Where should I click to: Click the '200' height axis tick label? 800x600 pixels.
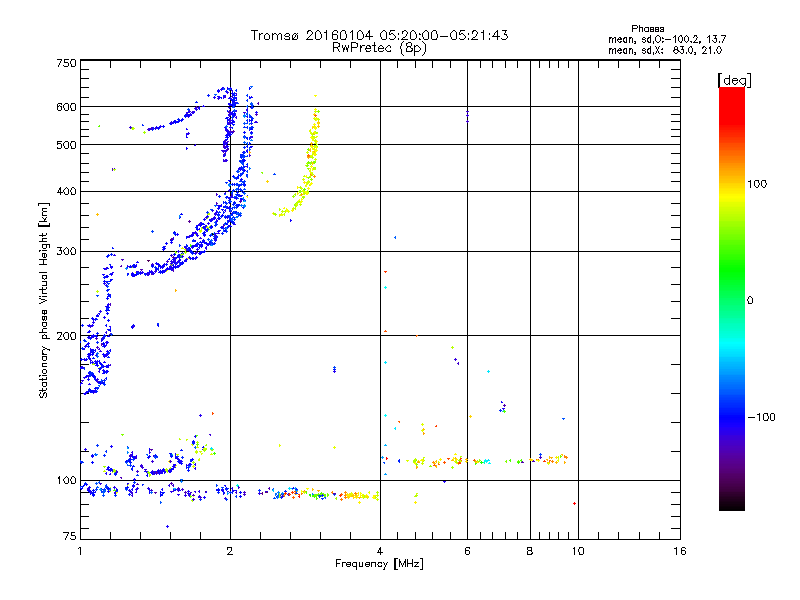click(x=66, y=336)
